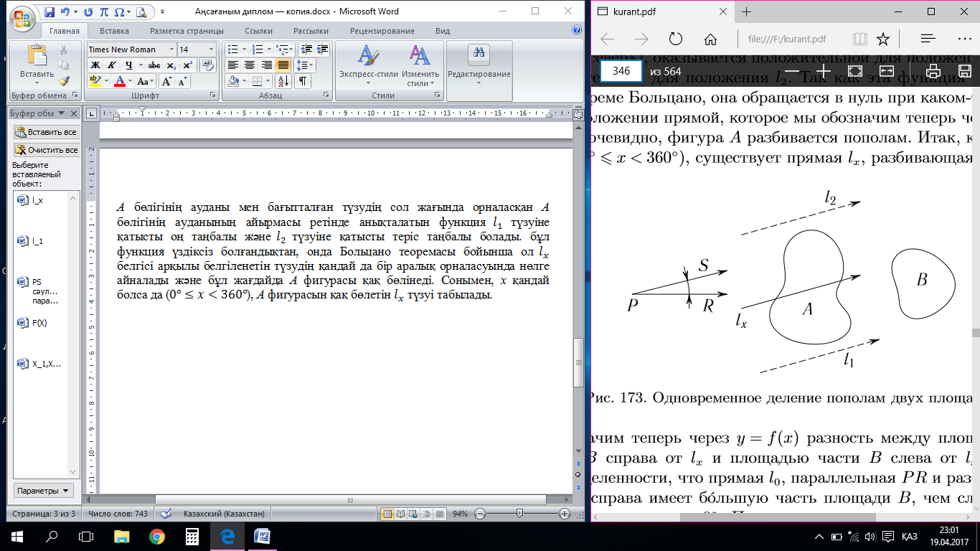
Task: Toggle superscript formatting
Action: pos(188,65)
